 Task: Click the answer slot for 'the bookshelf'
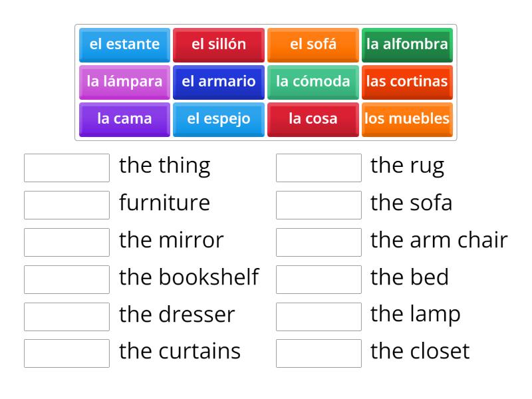point(66,278)
